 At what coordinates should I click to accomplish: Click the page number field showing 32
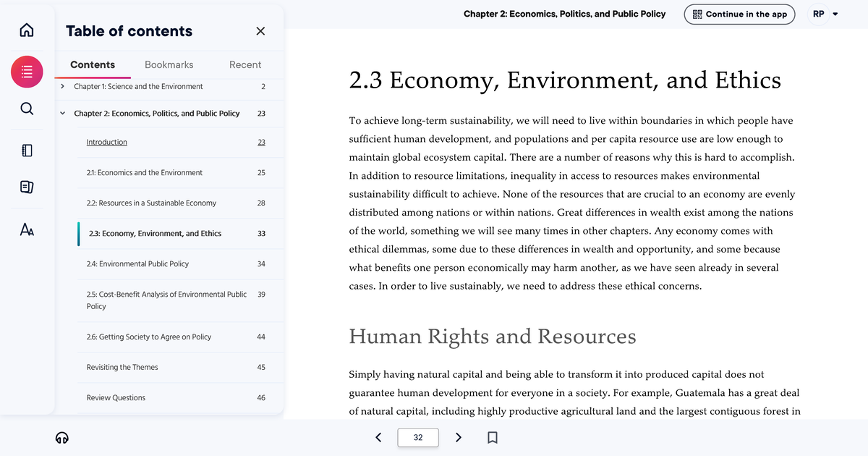click(x=418, y=437)
